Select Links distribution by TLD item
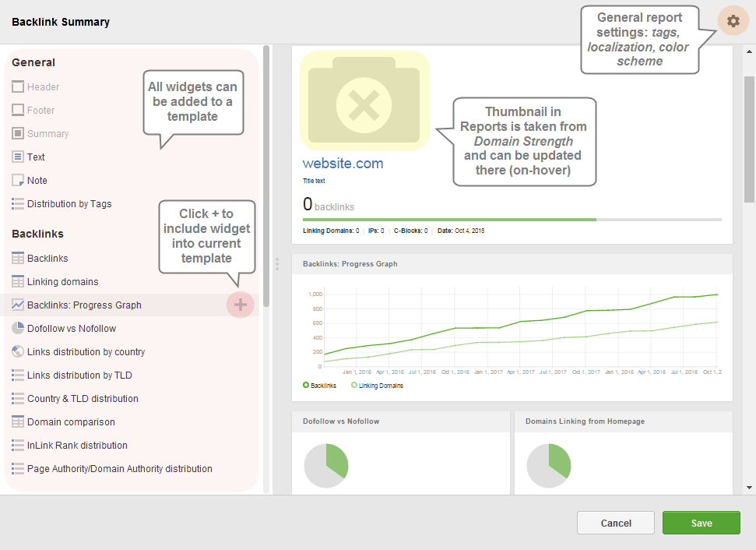 79,375
